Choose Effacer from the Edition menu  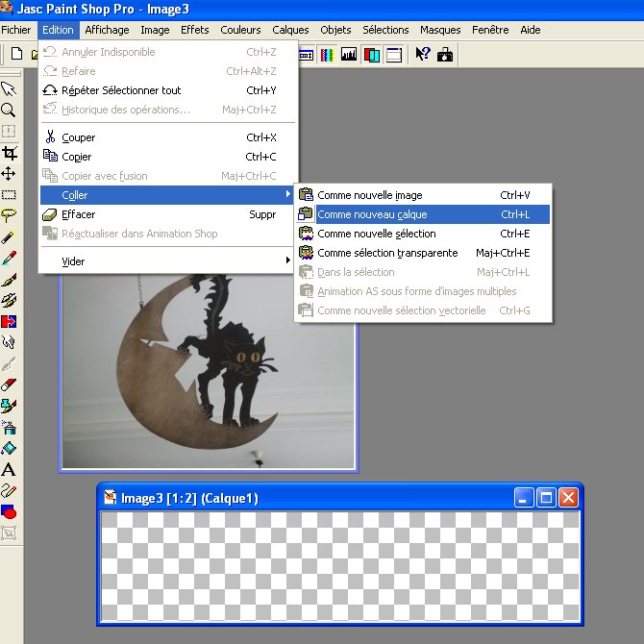[167, 214]
